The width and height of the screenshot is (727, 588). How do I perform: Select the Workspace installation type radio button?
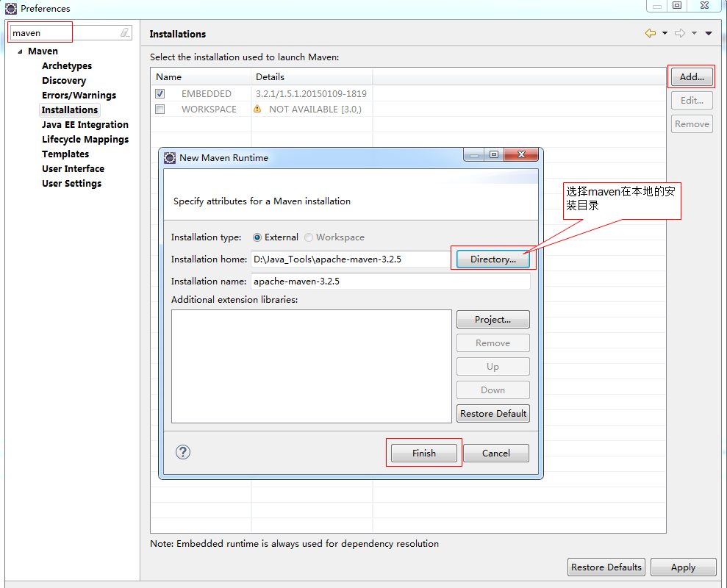tap(309, 237)
